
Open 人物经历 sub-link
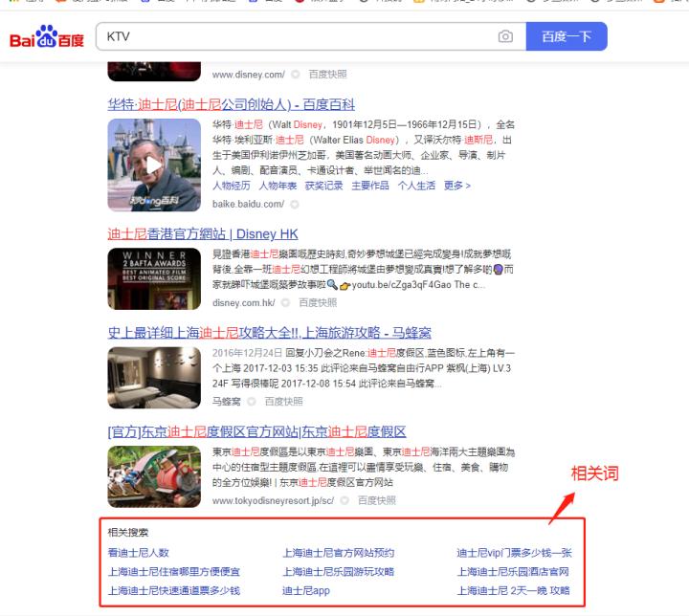tap(232, 186)
